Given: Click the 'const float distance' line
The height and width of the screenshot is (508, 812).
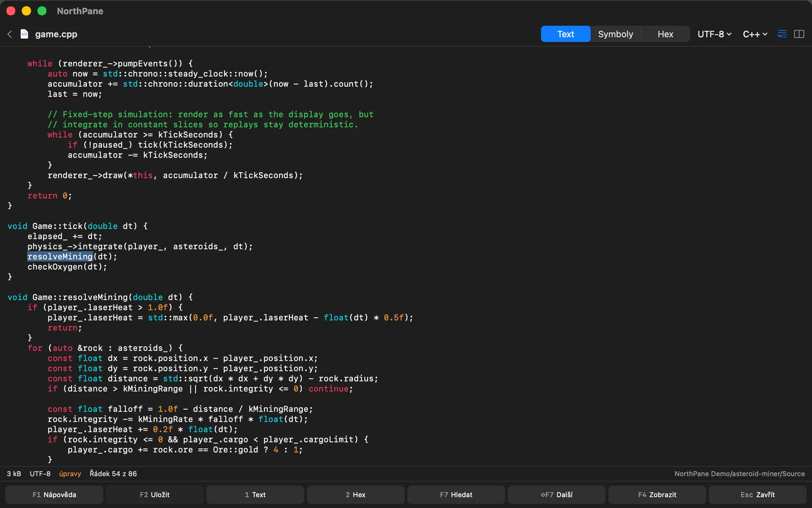Looking at the screenshot, I should [213, 378].
